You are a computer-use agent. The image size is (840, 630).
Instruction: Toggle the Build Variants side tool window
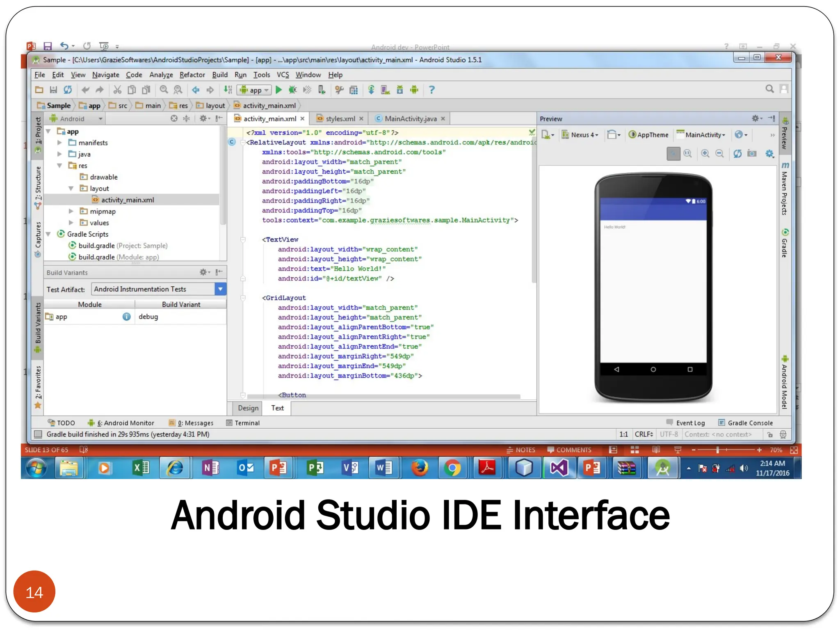pos(38,327)
